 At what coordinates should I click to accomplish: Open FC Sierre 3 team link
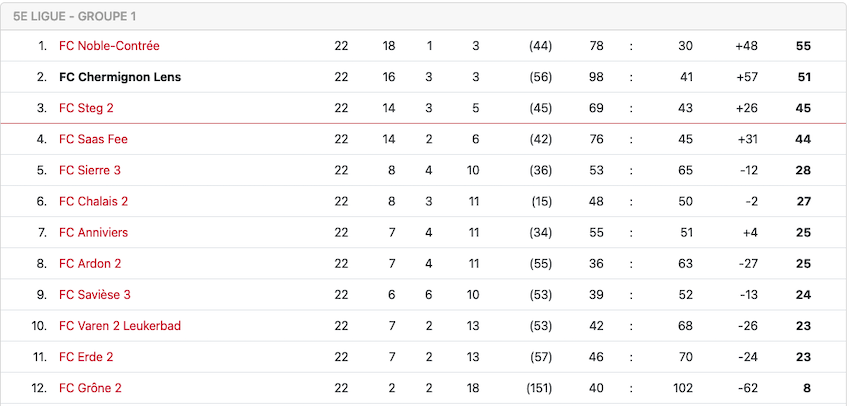(90, 170)
